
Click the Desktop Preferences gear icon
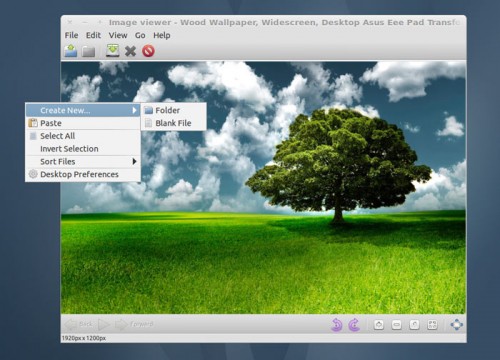(x=33, y=174)
